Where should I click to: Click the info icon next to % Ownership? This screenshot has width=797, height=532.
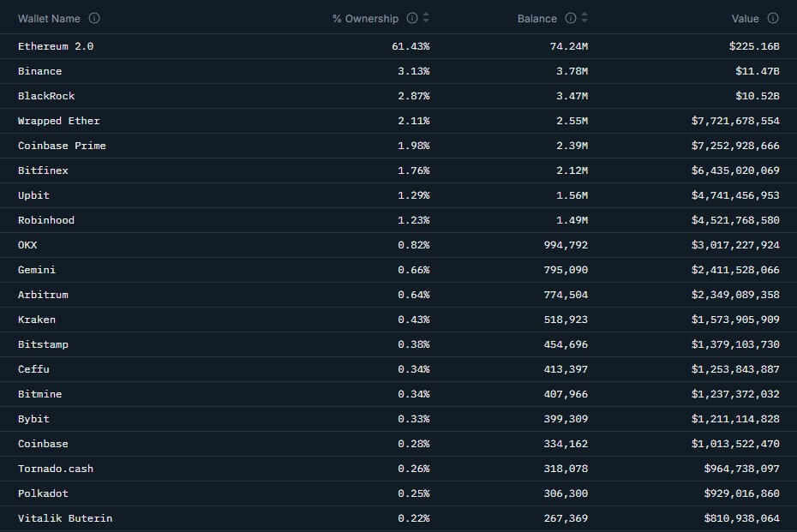(x=412, y=18)
